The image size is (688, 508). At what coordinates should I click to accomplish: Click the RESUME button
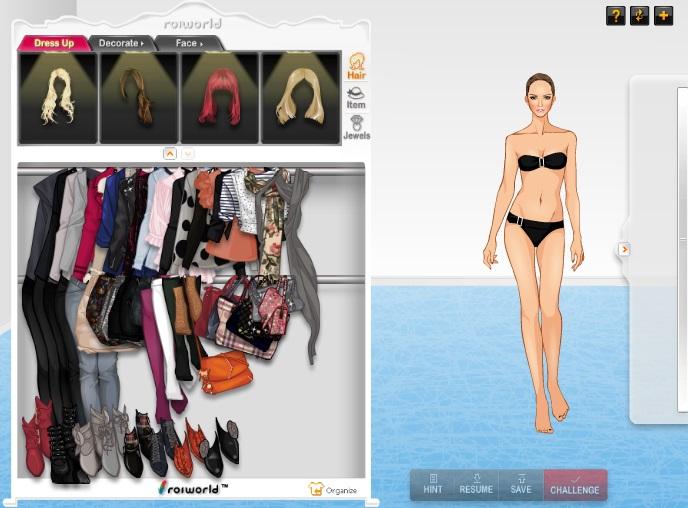point(476,484)
